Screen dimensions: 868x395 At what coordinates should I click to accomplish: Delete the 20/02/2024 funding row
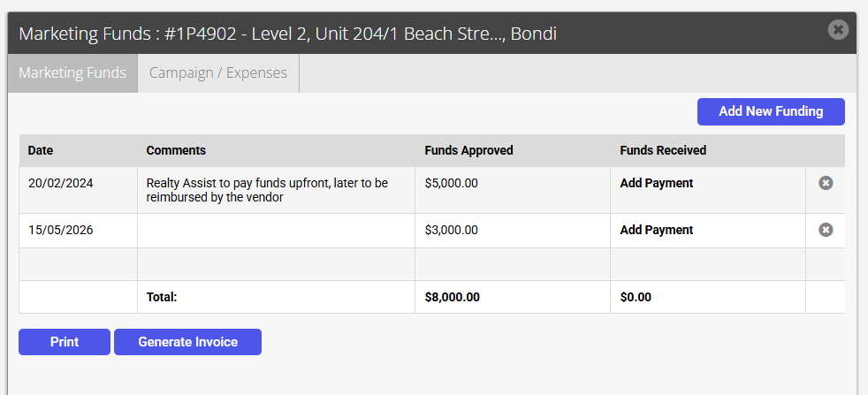tap(826, 183)
